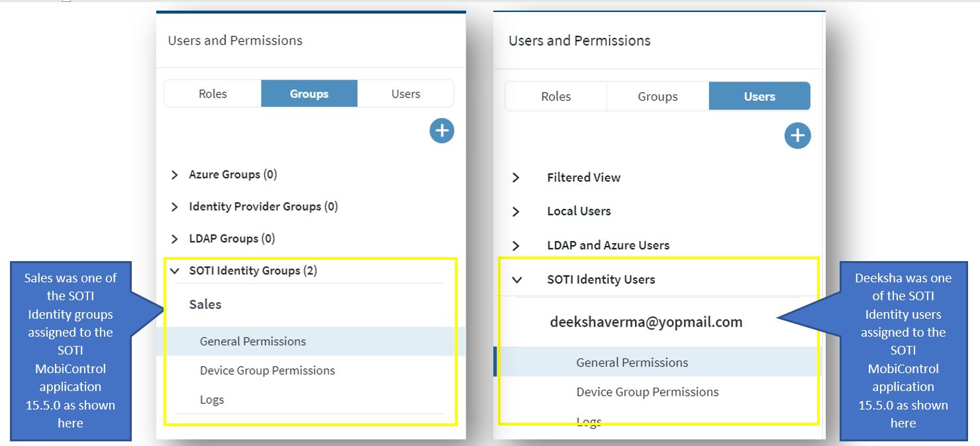Expand the Azure Groups chevron
The height and width of the screenshot is (446, 980).
175,175
